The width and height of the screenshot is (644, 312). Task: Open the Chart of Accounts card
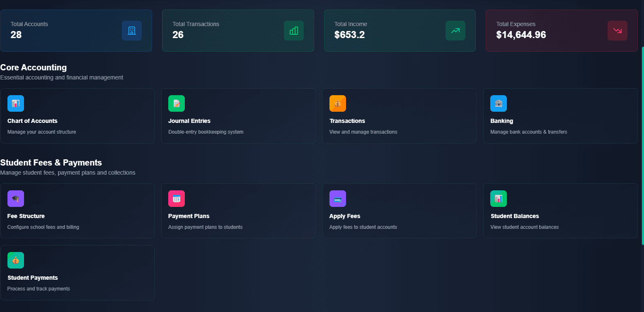click(77, 116)
